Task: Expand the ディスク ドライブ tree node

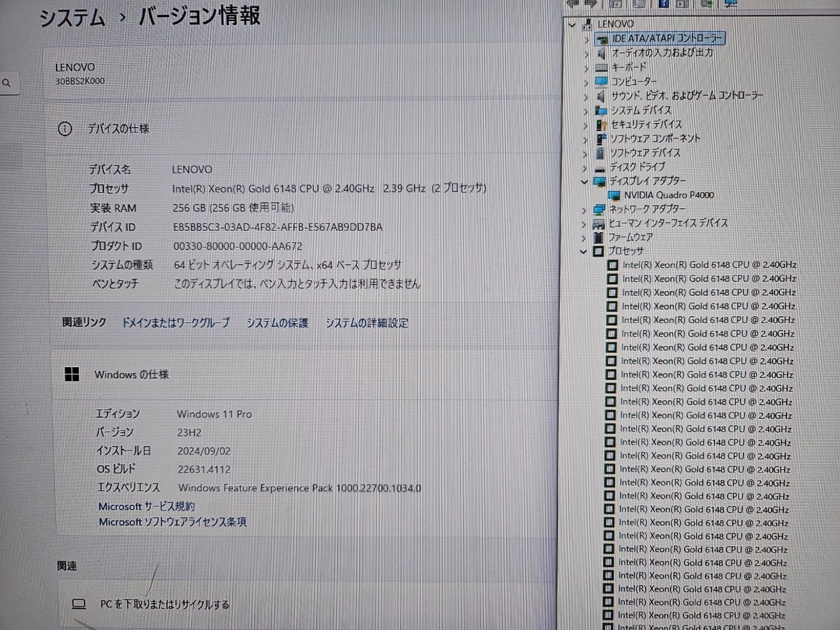Action: tap(585, 167)
